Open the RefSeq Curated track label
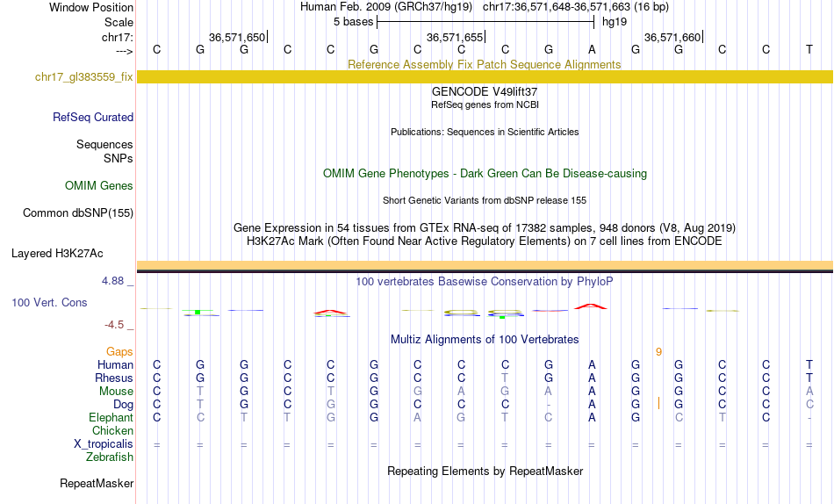This screenshot has height=504, width=834. tap(93, 117)
